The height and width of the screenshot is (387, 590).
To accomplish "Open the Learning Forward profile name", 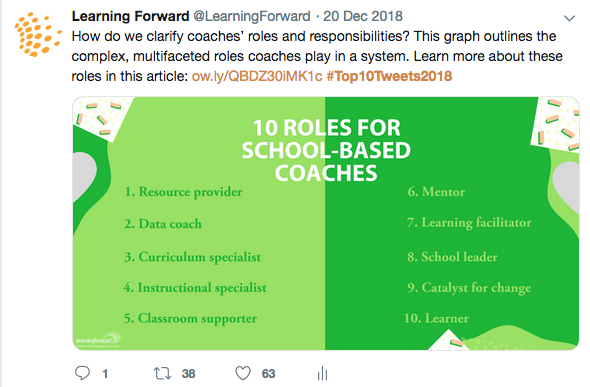I will coord(130,16).
